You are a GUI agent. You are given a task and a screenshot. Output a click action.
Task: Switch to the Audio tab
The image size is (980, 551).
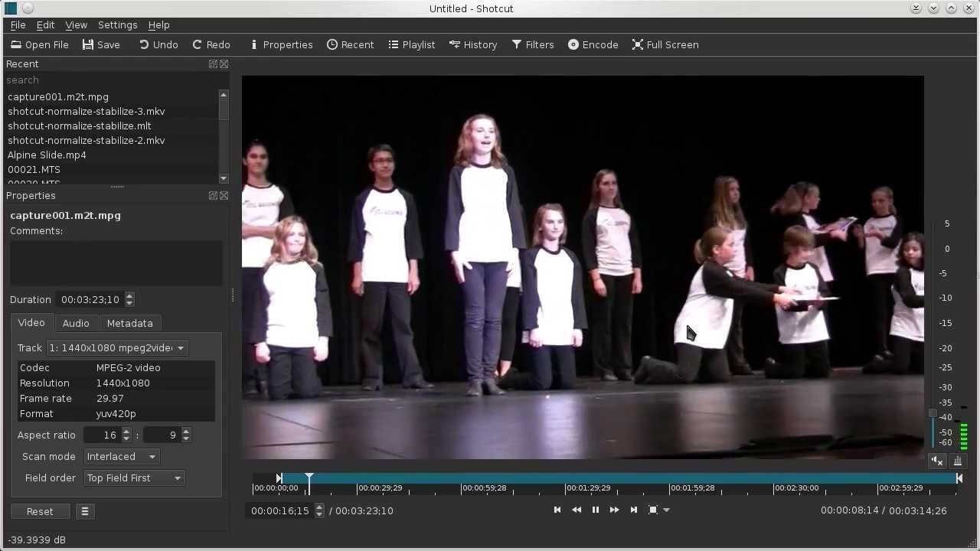pyautogui.click(x=76, y=323)
